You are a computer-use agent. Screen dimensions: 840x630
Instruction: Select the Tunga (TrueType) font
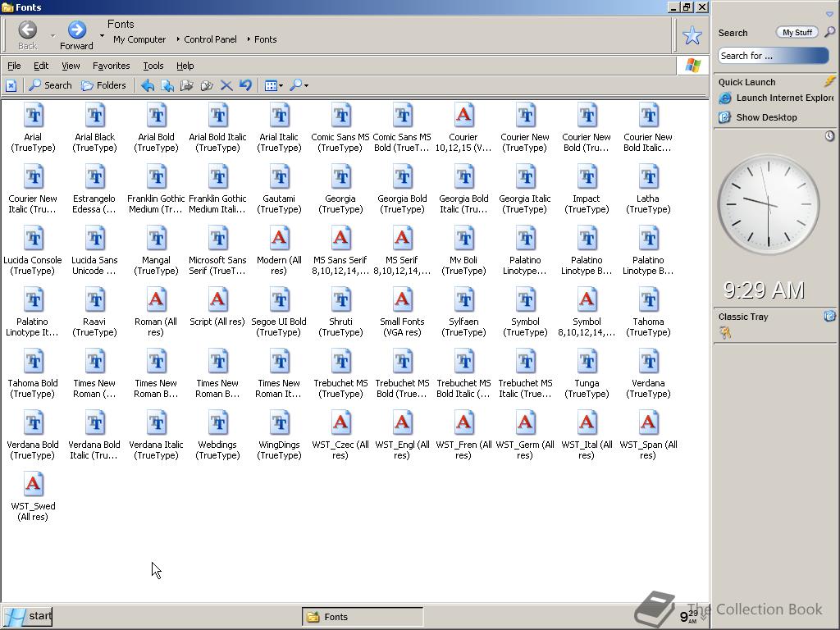(587, 374)
